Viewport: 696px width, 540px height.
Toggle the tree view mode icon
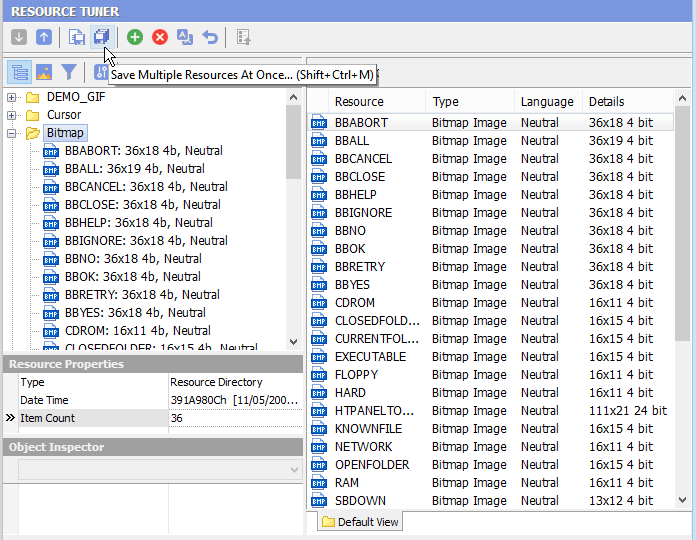pyautogui.click(x=19, y=72)
